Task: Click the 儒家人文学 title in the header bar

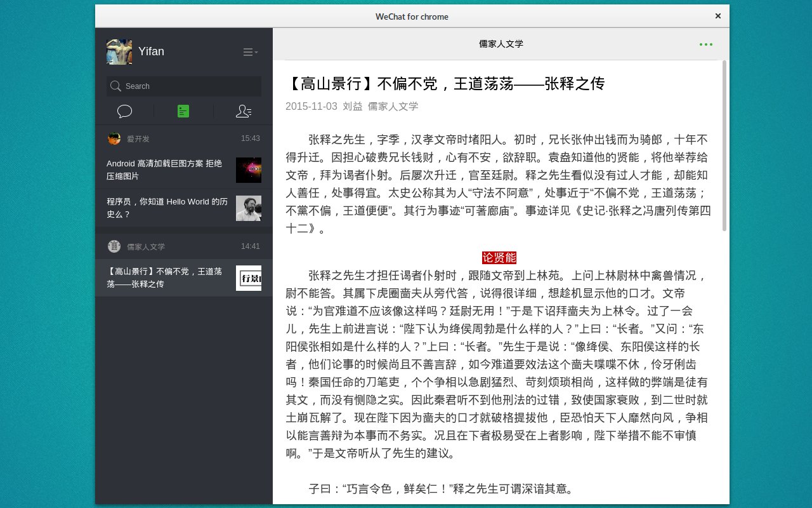Action: coord(501,44)
